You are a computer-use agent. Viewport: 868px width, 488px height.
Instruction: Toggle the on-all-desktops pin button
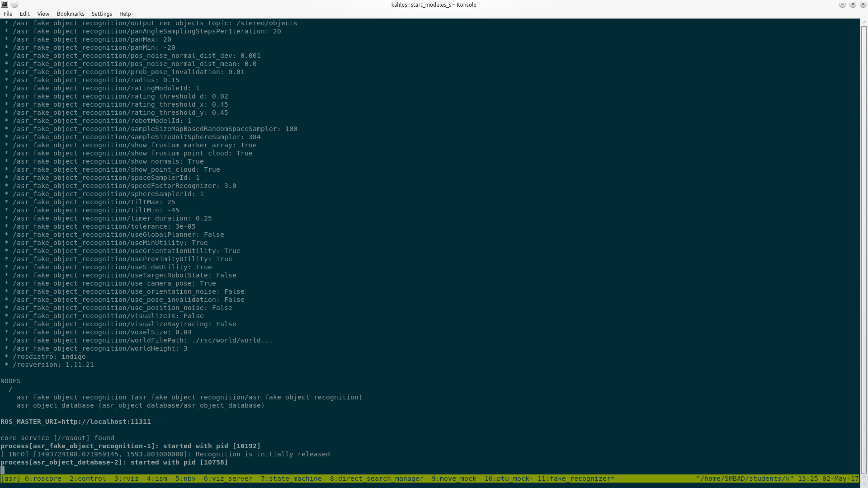click(14, 5)
